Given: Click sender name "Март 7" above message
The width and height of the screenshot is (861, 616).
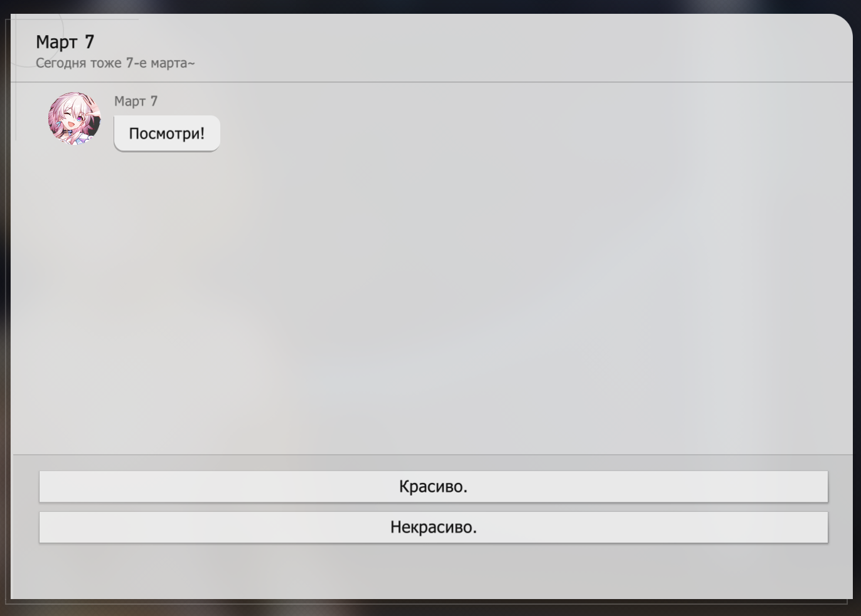Looking at the screenshot, I should point(136,101).
